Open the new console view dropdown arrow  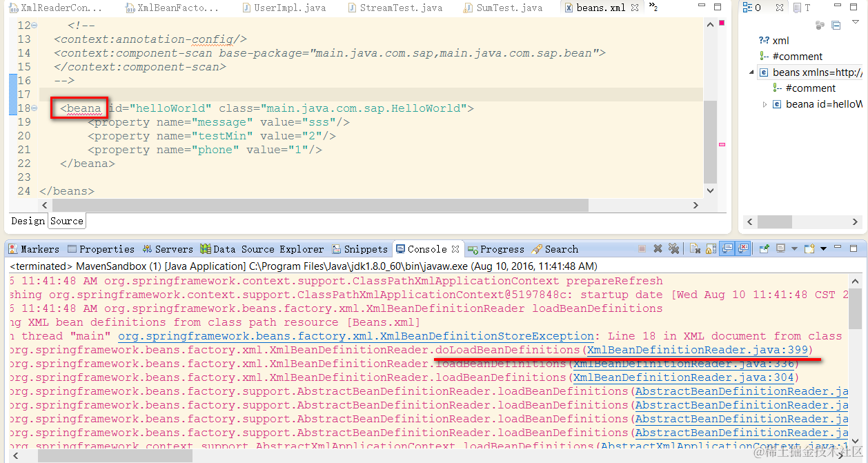click(823, 249)
